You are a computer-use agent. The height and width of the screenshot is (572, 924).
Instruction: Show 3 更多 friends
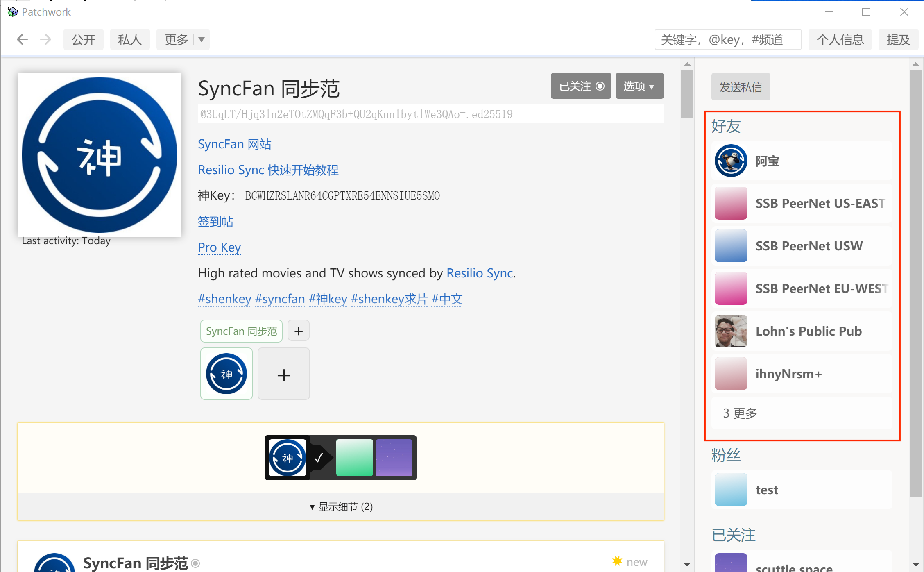[x=802, y=413]
